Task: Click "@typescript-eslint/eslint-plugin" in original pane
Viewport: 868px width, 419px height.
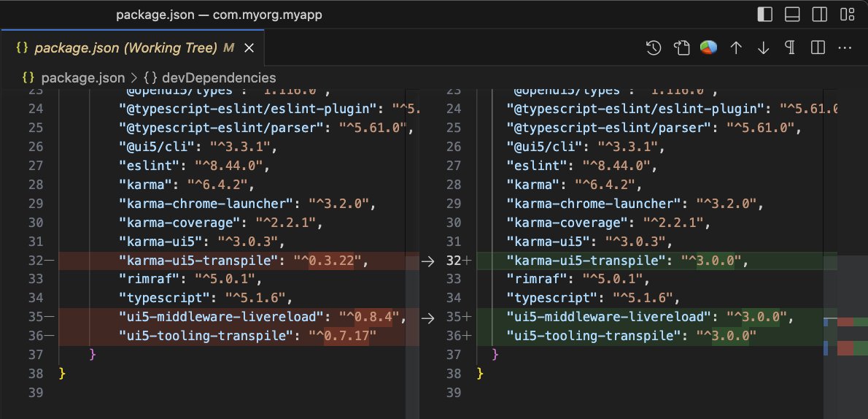Action: (248, 109)
